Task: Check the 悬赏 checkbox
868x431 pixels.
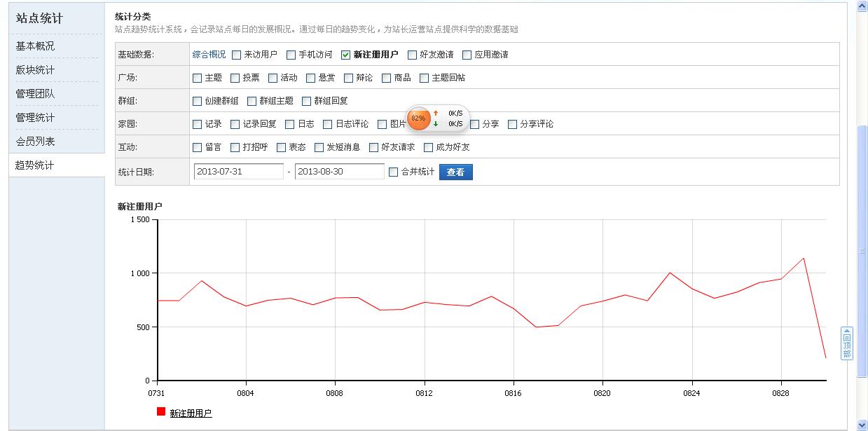Action: [x=311, y=78]
